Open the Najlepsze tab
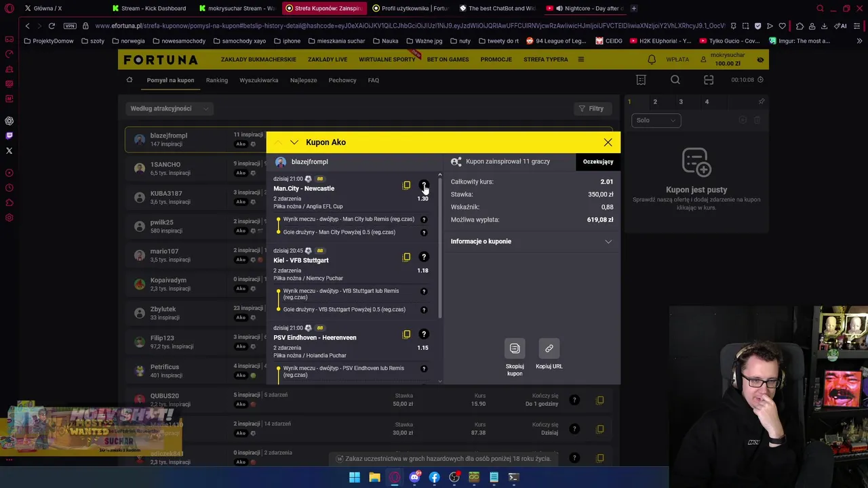This screenshot has height=488, width=868. click(303, 80)
